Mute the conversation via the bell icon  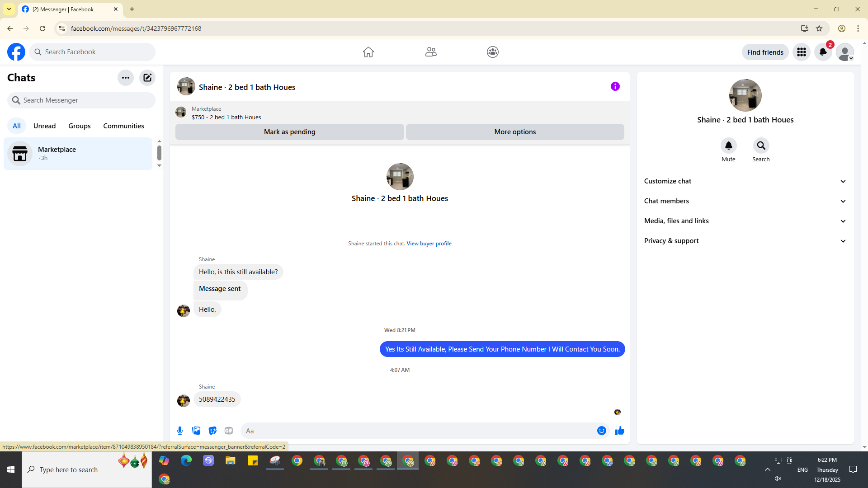pos(729,145)
